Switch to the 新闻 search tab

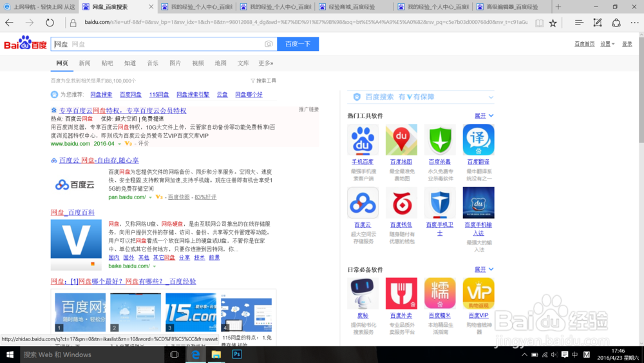point(84,63)
